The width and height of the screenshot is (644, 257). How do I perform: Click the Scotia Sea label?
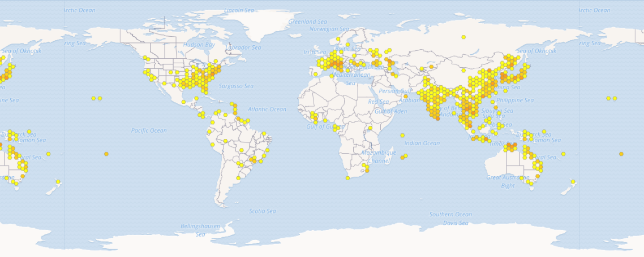(x=263, y=211)
